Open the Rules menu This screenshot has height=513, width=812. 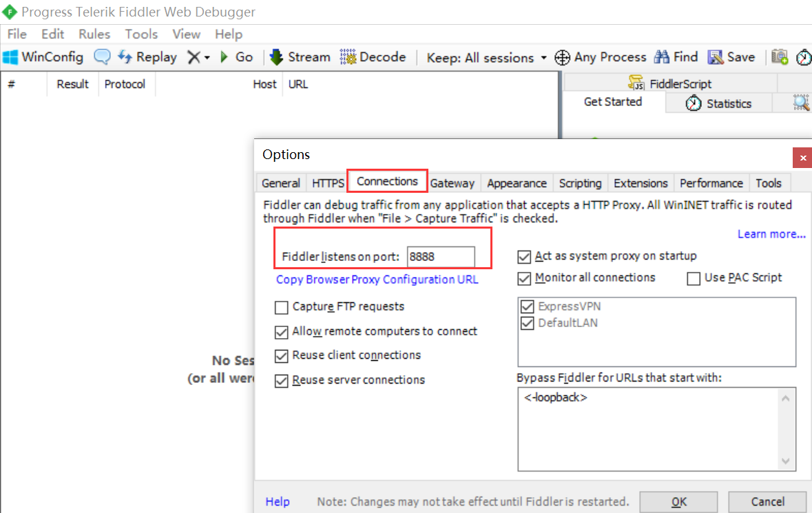(94, 34)
